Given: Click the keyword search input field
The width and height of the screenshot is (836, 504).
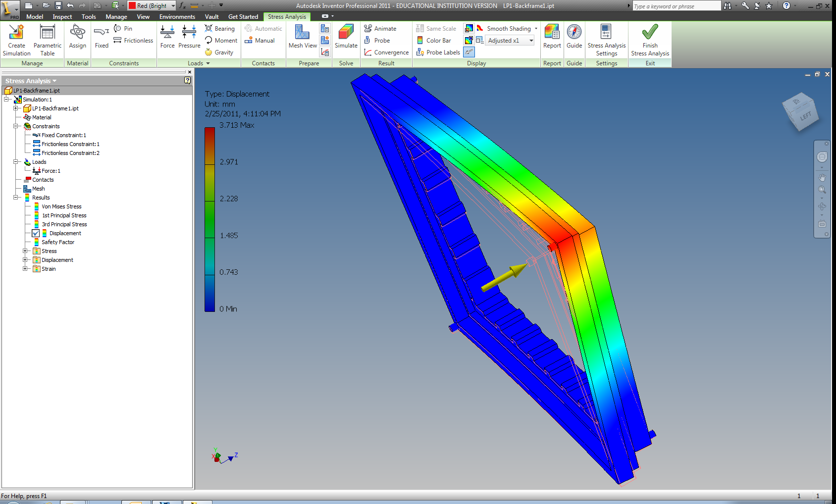Looking at the screenshot, I should [x=676, y=6].
